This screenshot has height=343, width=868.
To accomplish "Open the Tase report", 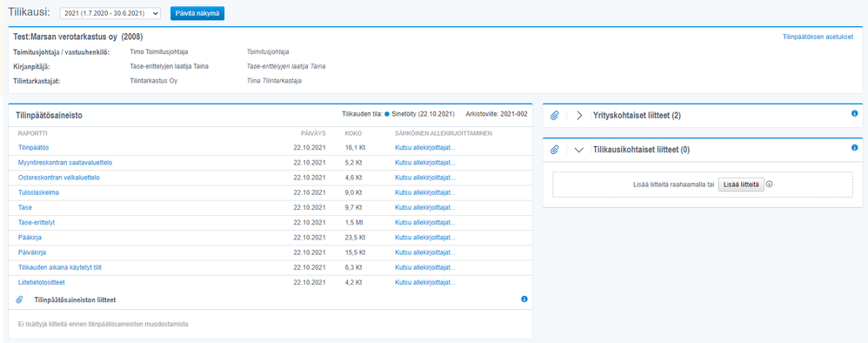I will pos(25,207).
